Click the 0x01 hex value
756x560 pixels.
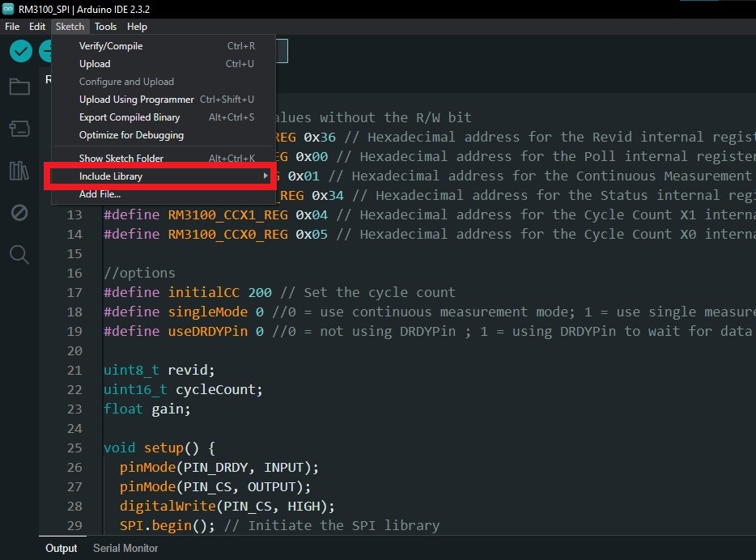(304, 176)
